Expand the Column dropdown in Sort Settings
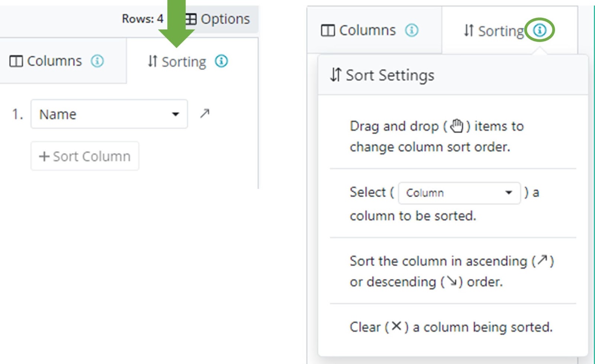This screenshot has height=364, width=595. 459,193
